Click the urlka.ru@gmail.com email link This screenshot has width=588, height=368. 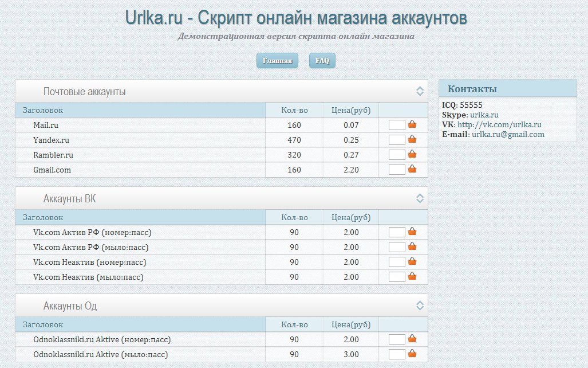[x=508, y=135]
